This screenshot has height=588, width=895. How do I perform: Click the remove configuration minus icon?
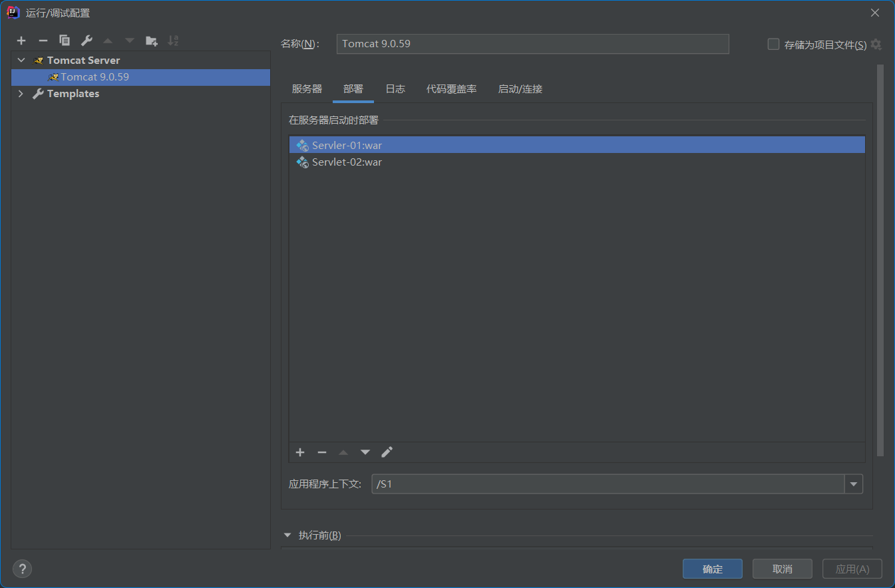pyautogui.click(x=43, y=41)
